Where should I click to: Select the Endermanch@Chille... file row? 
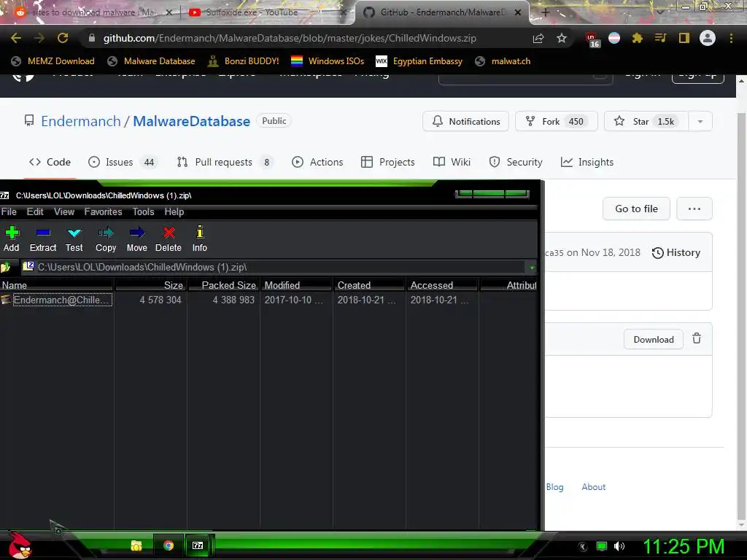(269, 300)
